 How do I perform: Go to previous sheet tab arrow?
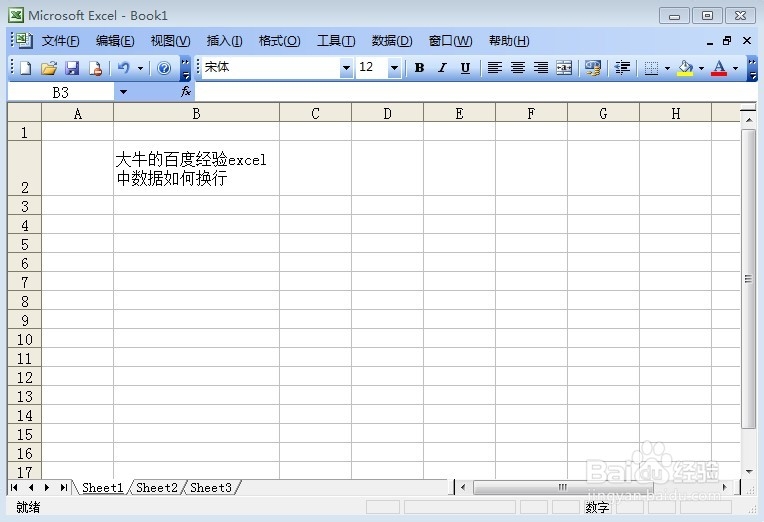(31, 487)
